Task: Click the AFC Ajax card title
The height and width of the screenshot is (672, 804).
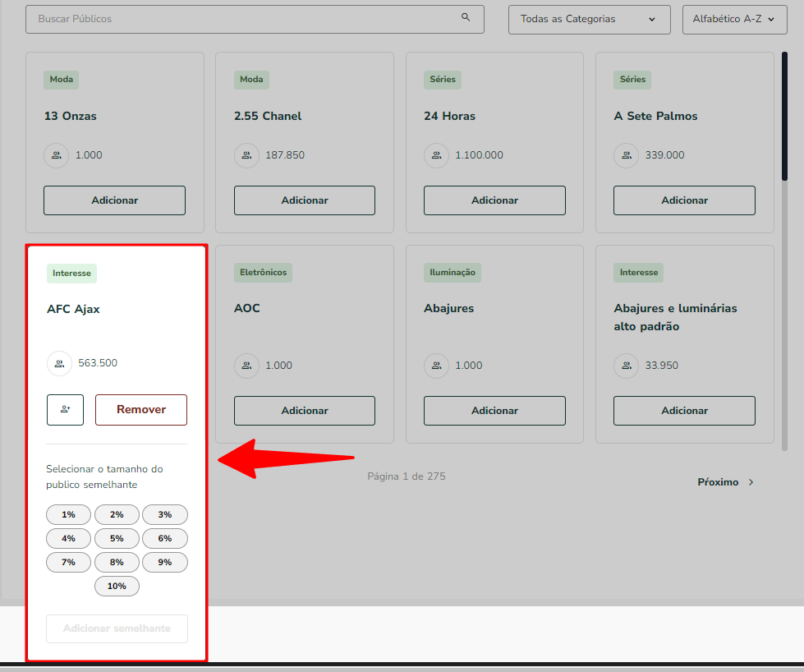Action: coord(73,310)
